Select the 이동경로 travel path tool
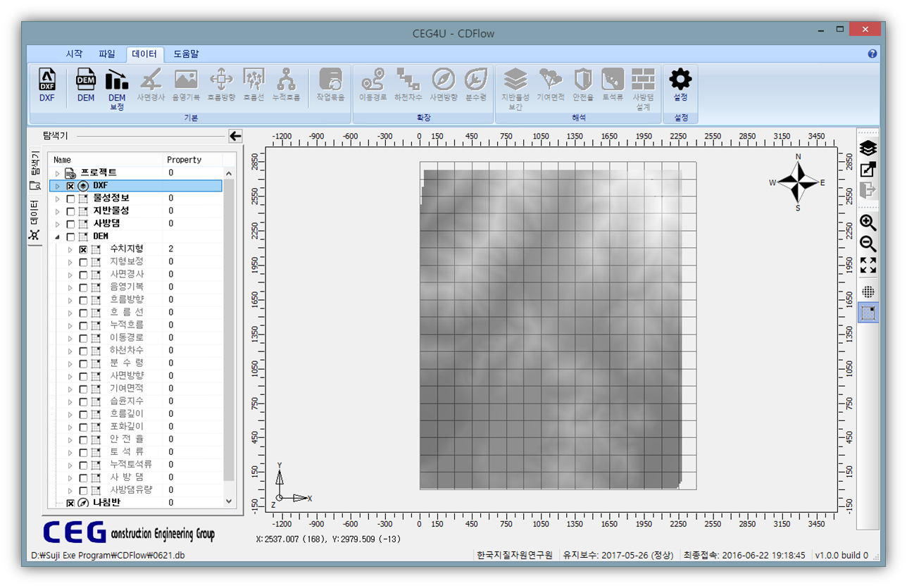Viewport: 907px width, 588px height. [373, 86]
